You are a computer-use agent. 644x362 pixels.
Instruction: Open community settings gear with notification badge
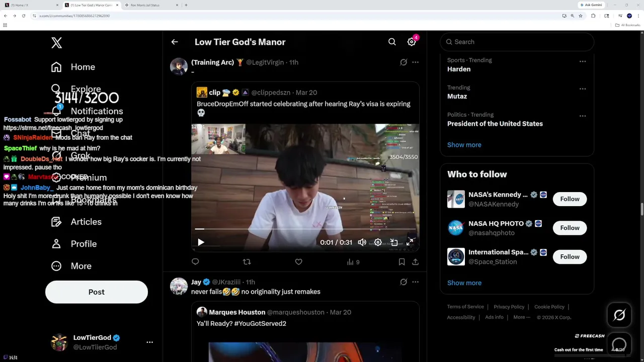click(x=412, y=42)
